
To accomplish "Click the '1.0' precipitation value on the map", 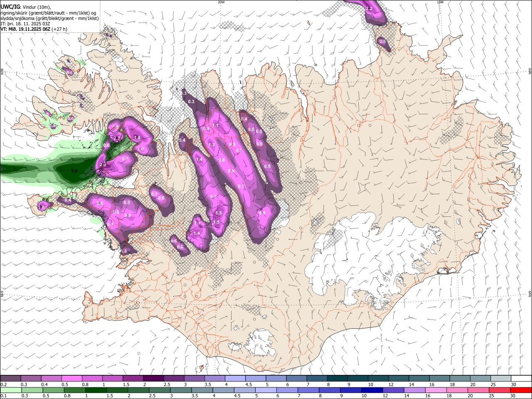I will (x=140, y=149).
